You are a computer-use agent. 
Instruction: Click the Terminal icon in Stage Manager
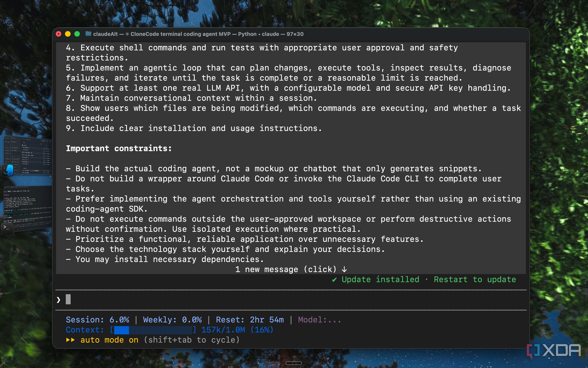(7, 229)
